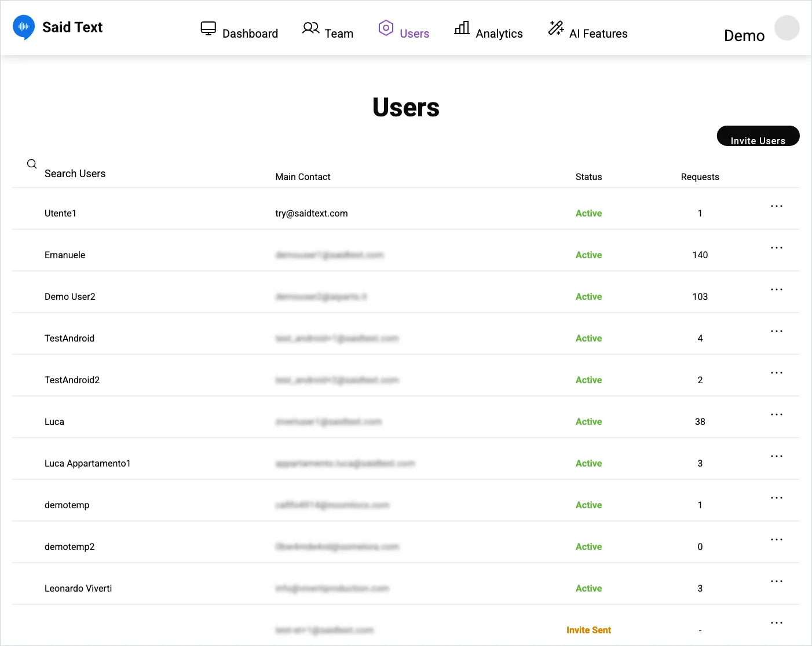Open the three-dot menu for Emanuele
This screenshot has width=812, height=646.
[x=777, y=248]
